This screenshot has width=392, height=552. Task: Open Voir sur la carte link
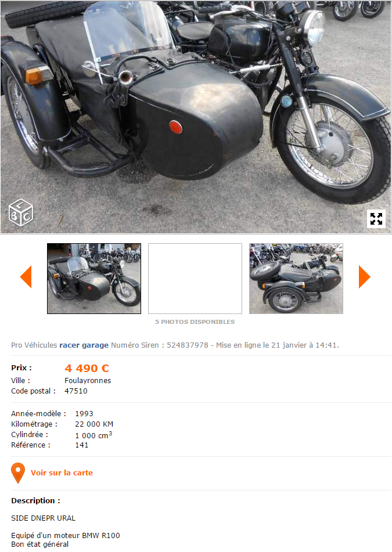[62, 473]
